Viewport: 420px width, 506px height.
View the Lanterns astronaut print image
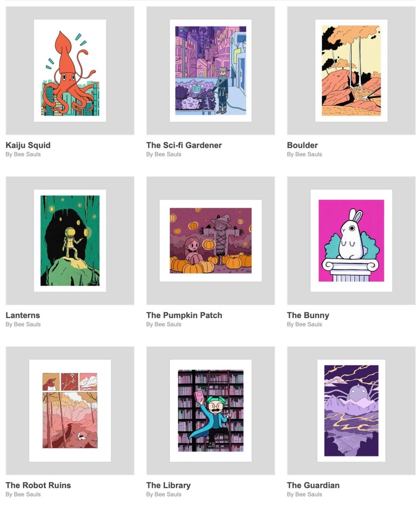point(70,240)
